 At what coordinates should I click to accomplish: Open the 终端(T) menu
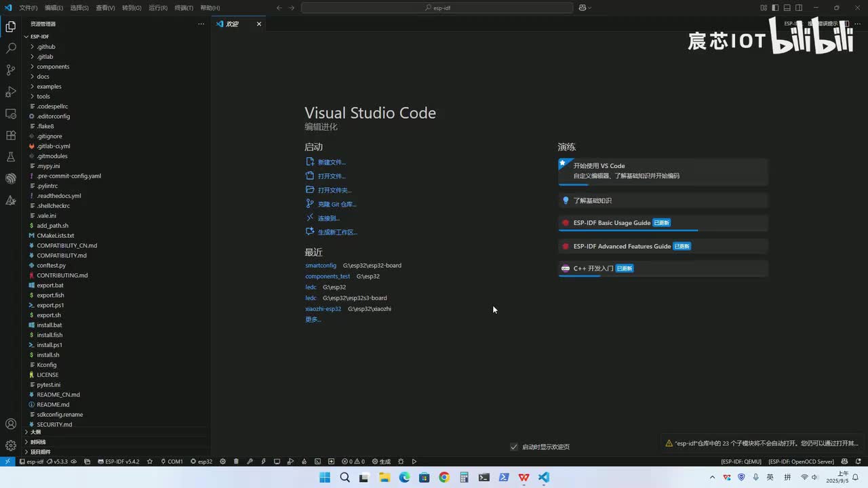coord(184,7)
